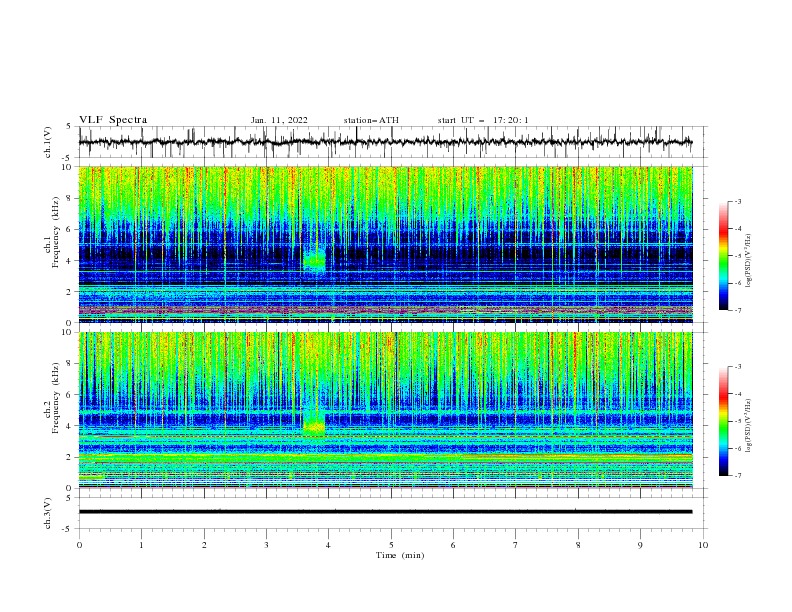Image resolution: width=792 pixels, height=612 pixels.
Task: Click time axis tick label "9"
Action: pos(640,545)
